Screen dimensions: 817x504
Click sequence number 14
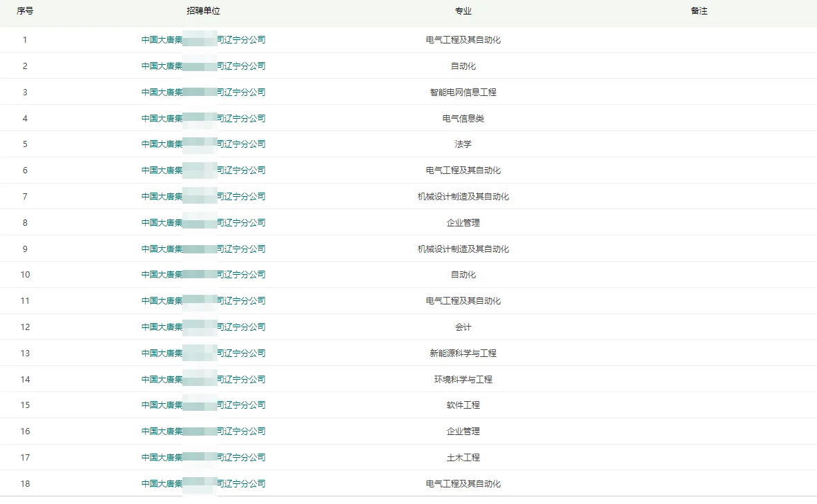[25, 379]
